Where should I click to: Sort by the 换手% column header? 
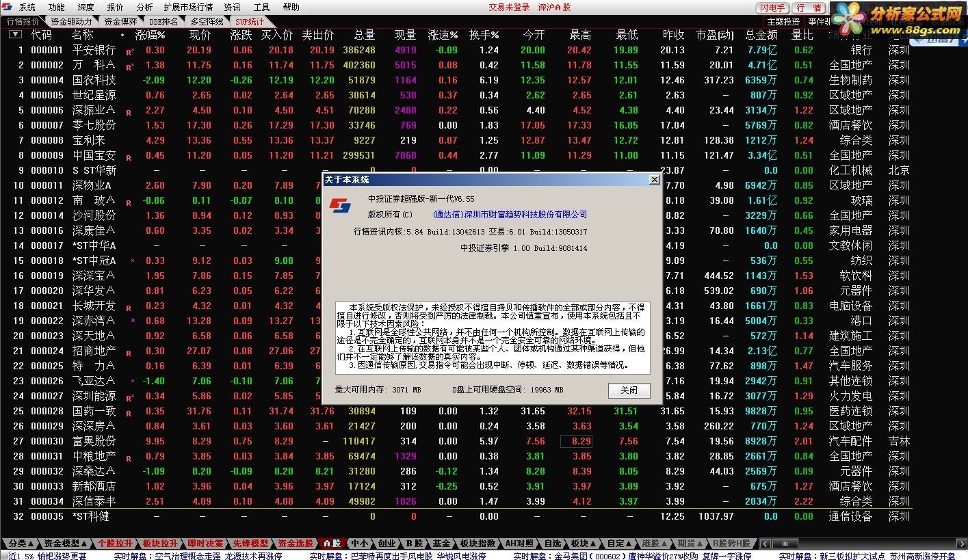484,34
